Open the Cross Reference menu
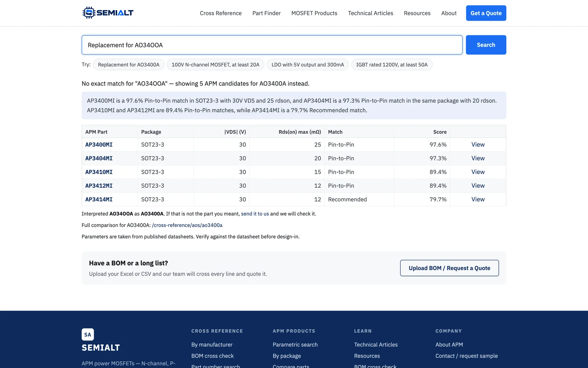 (x=221, y=13)
